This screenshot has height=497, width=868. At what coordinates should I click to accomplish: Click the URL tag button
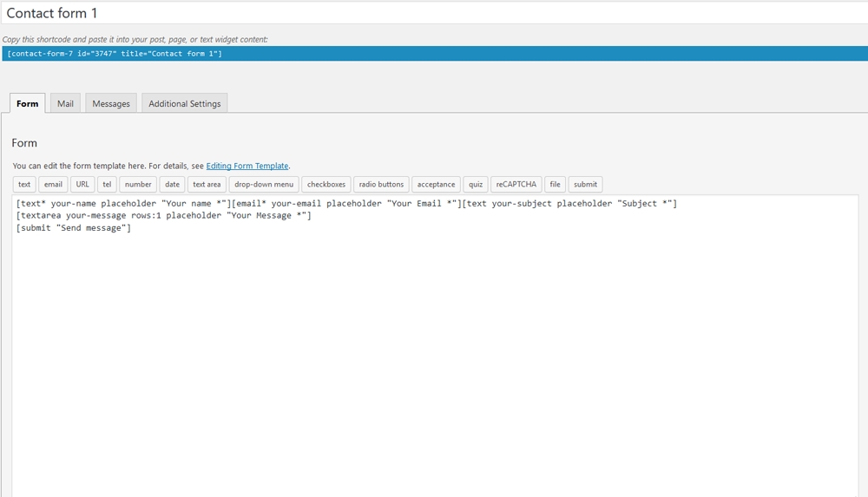pyautogui.click(x=82, y=184)
